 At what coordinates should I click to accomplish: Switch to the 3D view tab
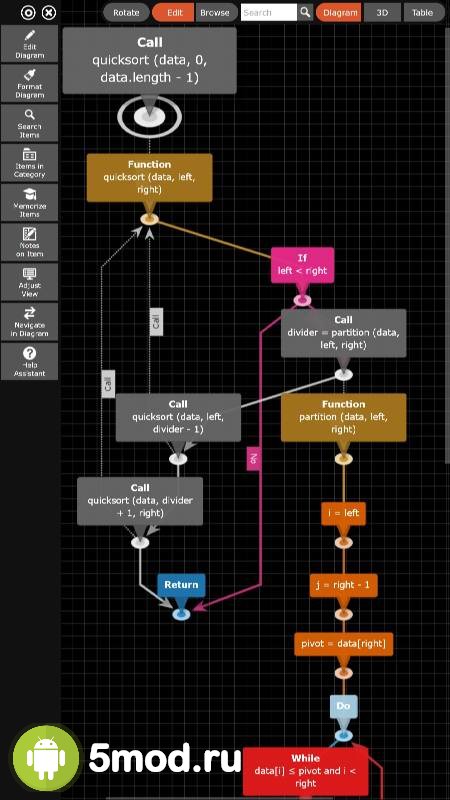point(382,12)
